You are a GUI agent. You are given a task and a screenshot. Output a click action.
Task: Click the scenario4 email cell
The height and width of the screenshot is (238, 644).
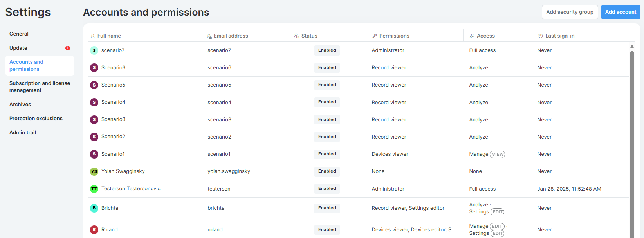[219, 103]
